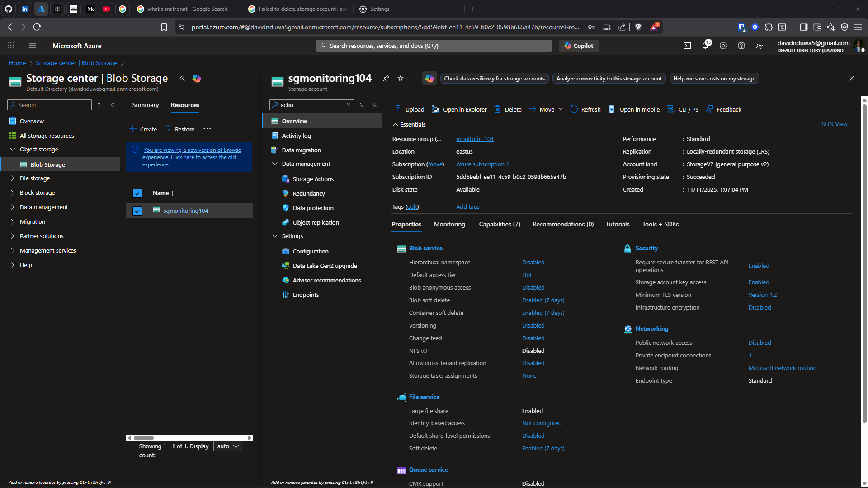Click the Add tags link
Image resolution: width=868 pixels, height=488 pixels.
coord(467,206)
